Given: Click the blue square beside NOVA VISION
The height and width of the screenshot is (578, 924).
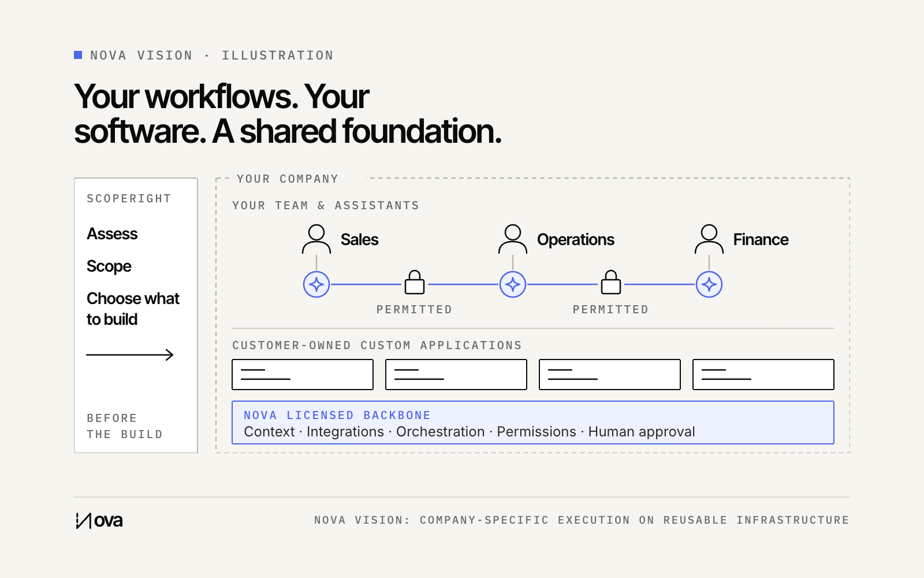Looking at the screenshot, I should click(x=78, y=55).
